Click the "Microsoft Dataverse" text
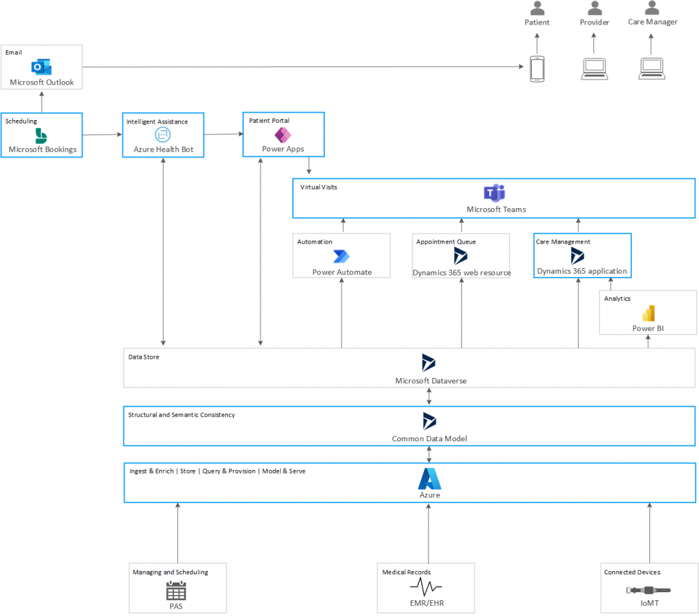 (x=431, y=381)
